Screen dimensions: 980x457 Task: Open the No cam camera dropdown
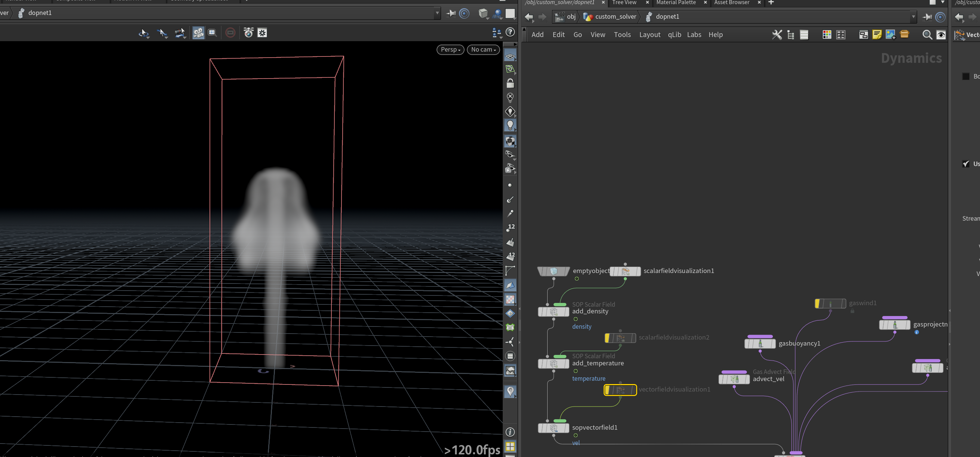[x=483, y=49]
